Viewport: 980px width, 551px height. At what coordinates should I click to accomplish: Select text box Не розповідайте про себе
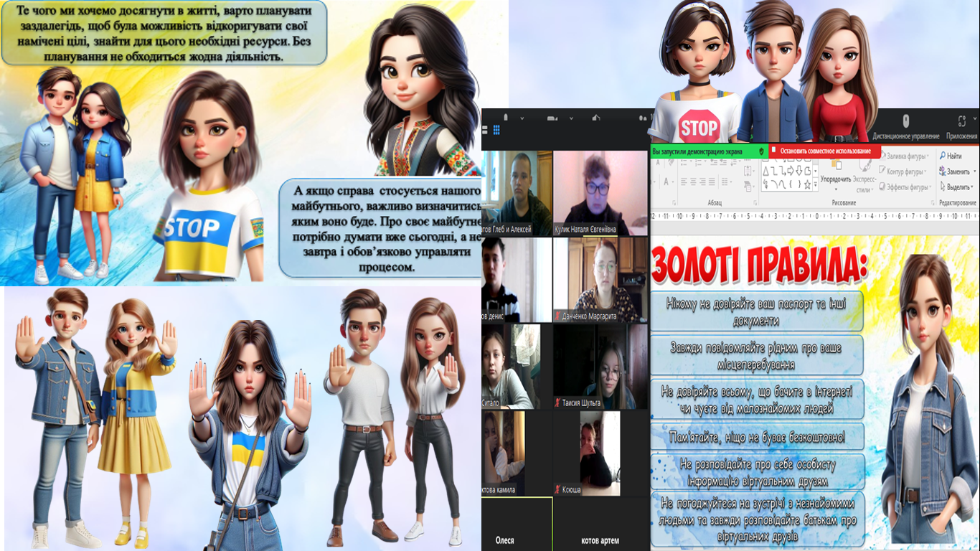coord(757,471)
